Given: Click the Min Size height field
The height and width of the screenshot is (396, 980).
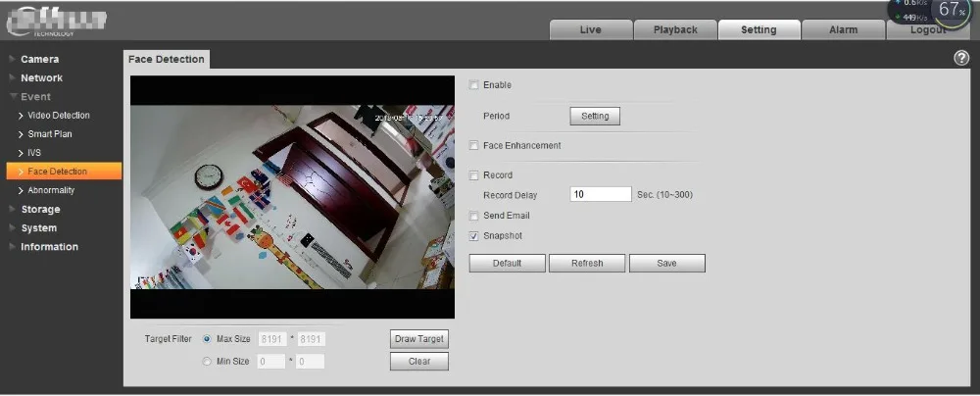Looking at the screenshot, I should click(310, 362).
